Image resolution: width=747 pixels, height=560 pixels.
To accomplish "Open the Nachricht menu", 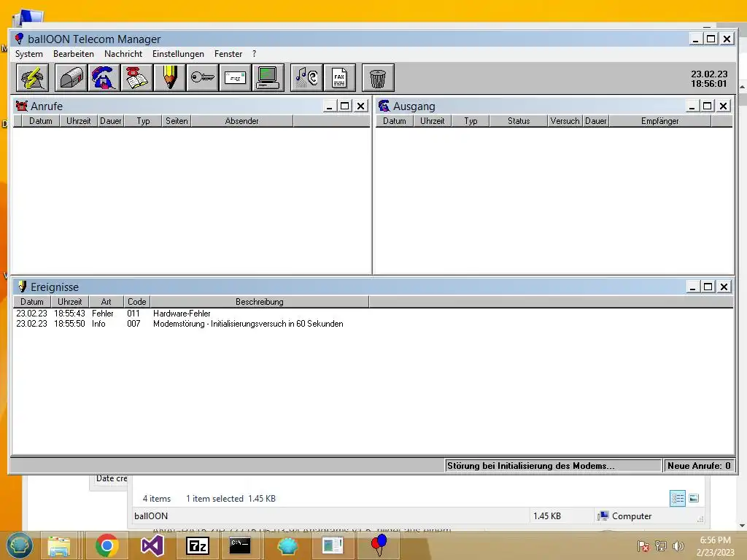I will pos(123,54).
